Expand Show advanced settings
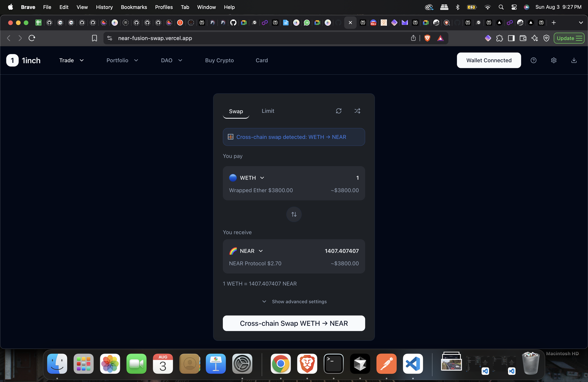588x382 pixels. click(294, 301)
